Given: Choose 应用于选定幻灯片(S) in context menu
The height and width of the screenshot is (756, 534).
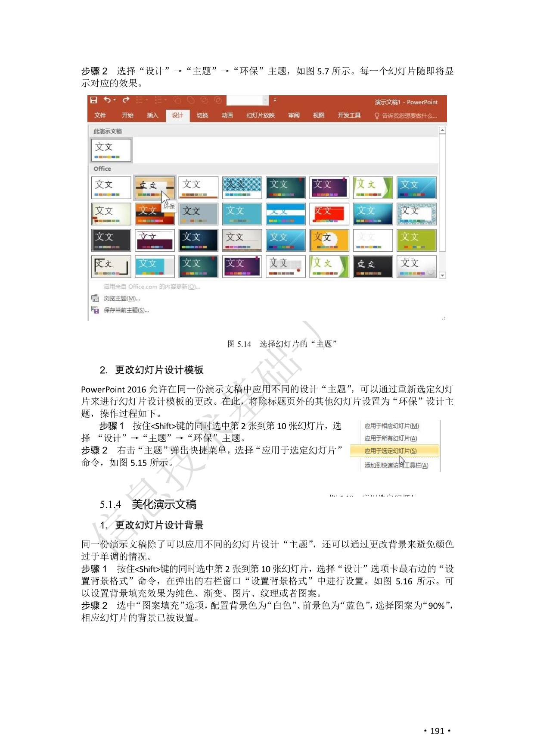Looking at the screenshot, I should [395, 451].
